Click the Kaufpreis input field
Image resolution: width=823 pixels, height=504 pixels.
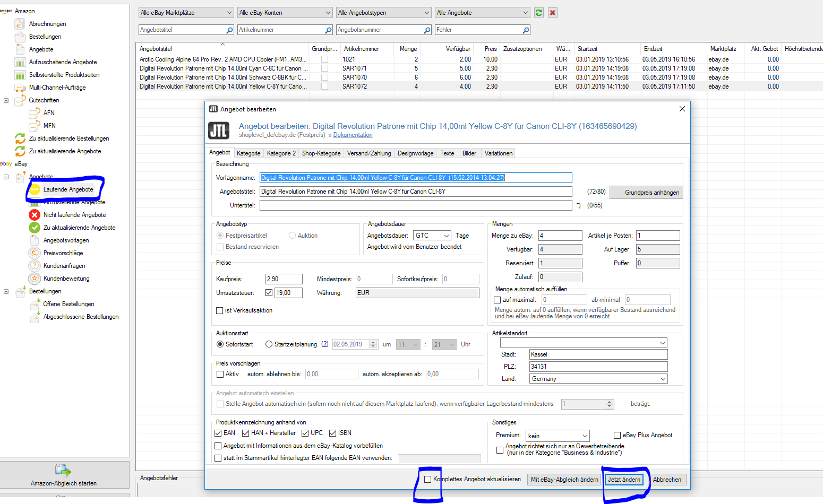[284, 279]
